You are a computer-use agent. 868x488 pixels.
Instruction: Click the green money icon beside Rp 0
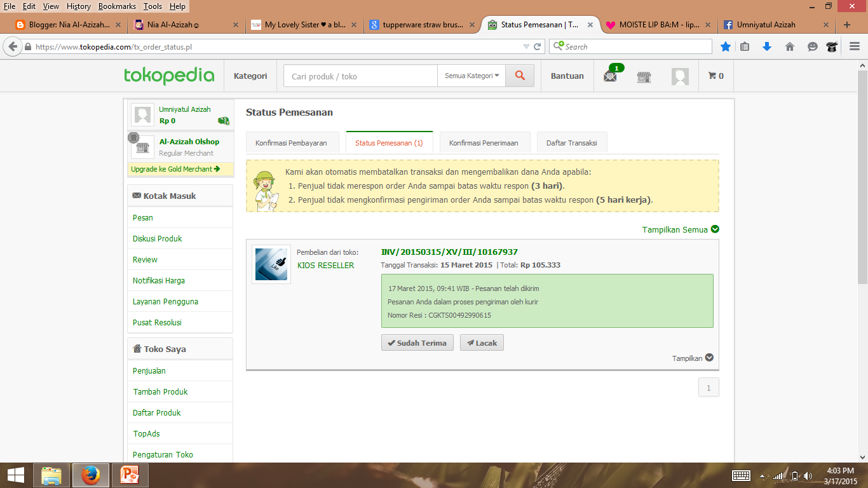pyautogui.click(x=224, y=121)
